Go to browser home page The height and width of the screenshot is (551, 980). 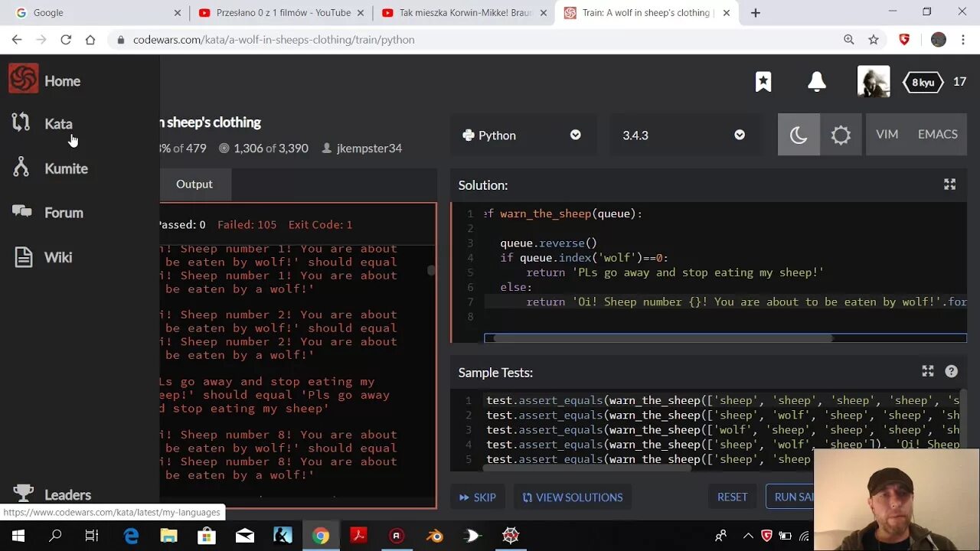point(90,39)
